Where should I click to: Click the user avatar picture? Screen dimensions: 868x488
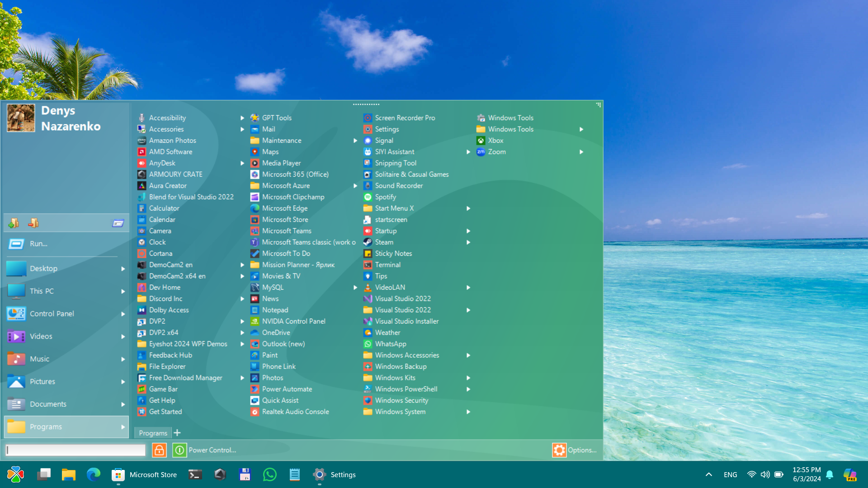tap(21, 118)
